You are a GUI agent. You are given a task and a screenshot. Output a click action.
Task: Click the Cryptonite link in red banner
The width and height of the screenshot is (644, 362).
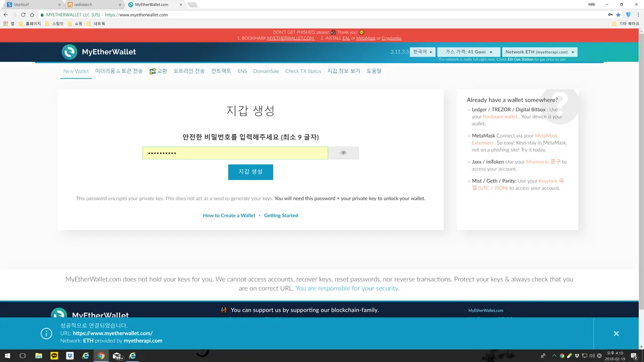pos(391,38)
